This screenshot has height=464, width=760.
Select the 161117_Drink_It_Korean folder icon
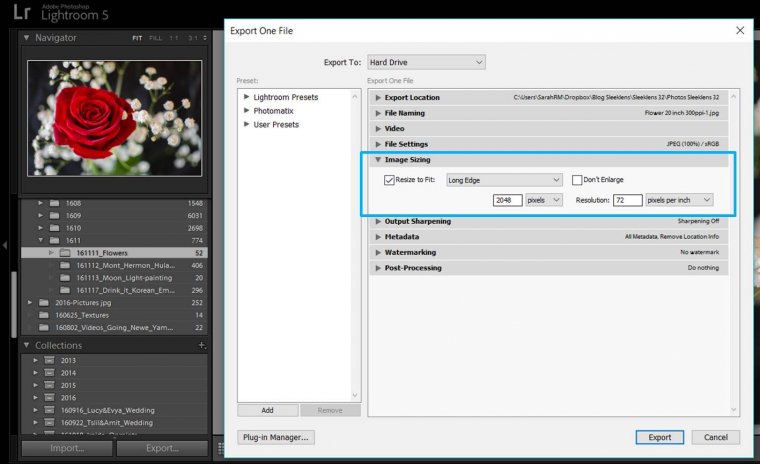pyautogui.click(x=65, y=290)
